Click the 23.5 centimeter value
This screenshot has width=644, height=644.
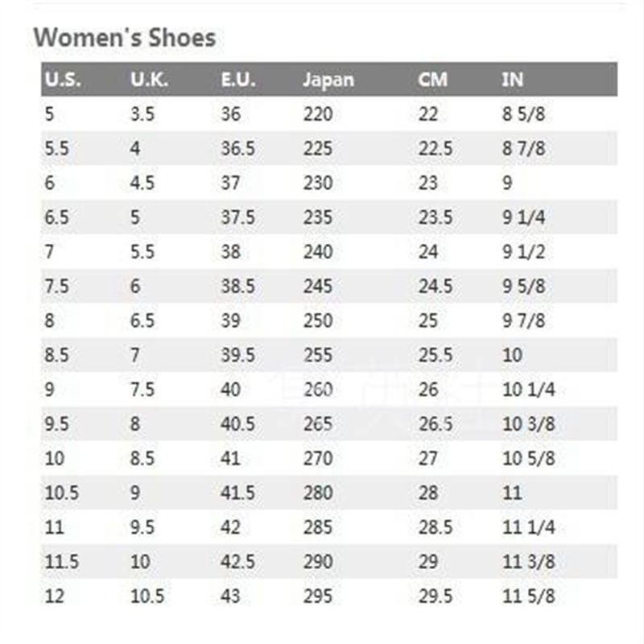pos(436,217)
